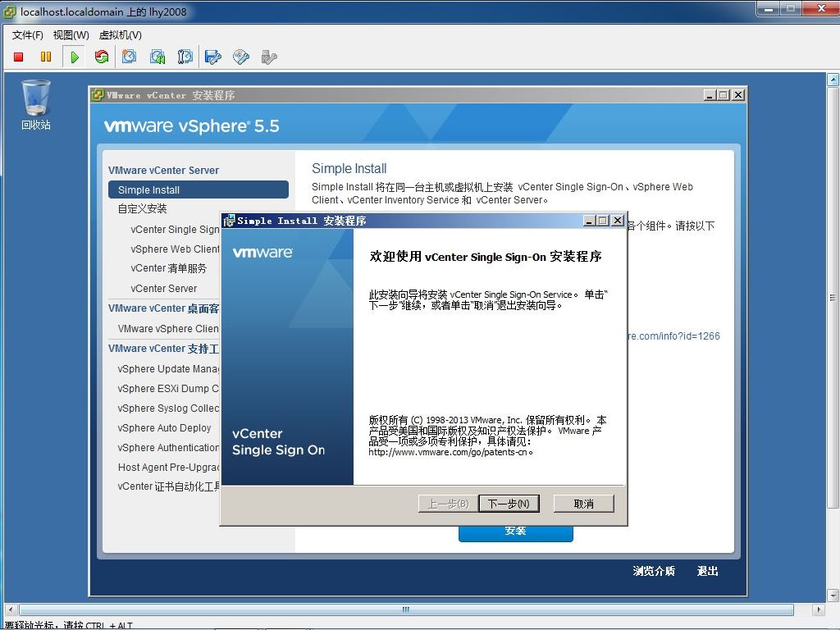
Task: Click the vertical scrollbar down arrow of console
Action: (833, 596)
